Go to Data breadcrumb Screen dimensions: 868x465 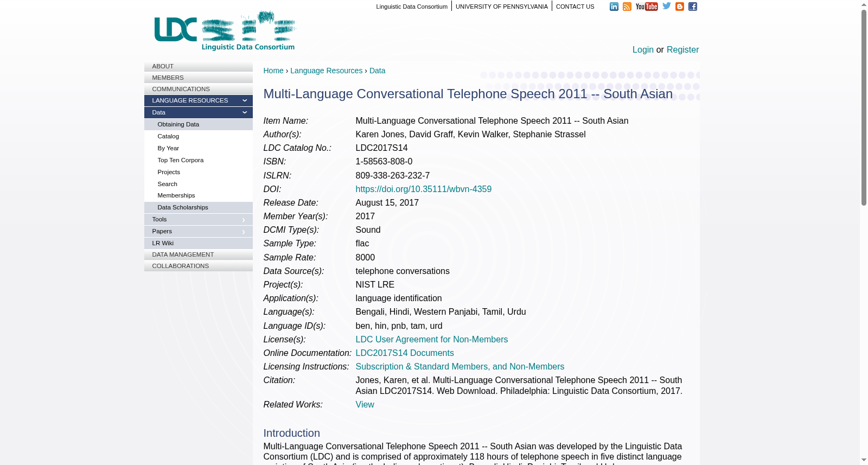click(377, 71)
